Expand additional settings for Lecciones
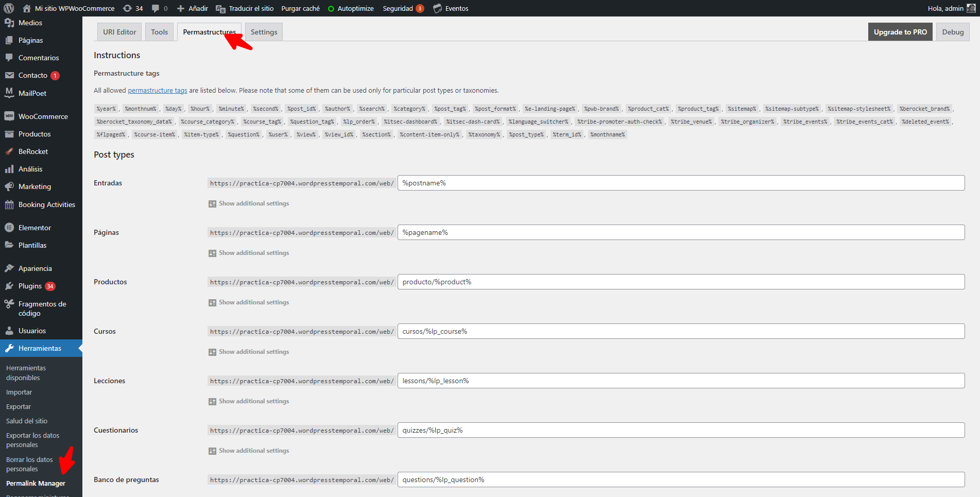Viewport: 980px width, 497px height. coord(249,401)
